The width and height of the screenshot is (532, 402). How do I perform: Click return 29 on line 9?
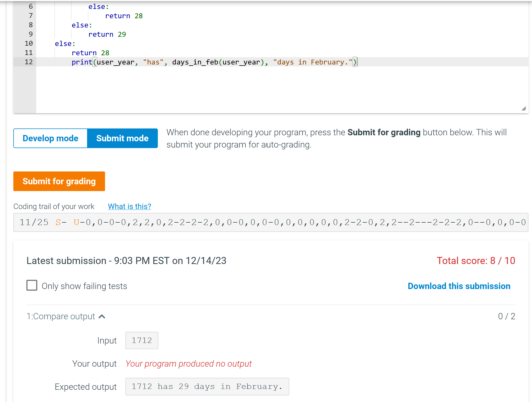(x=107, y=34)
